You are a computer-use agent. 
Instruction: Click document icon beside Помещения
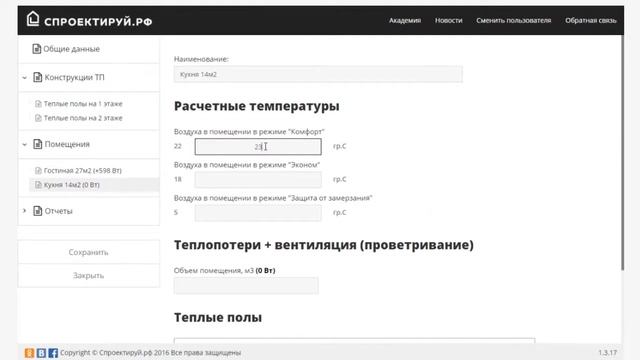pos(38,144)
